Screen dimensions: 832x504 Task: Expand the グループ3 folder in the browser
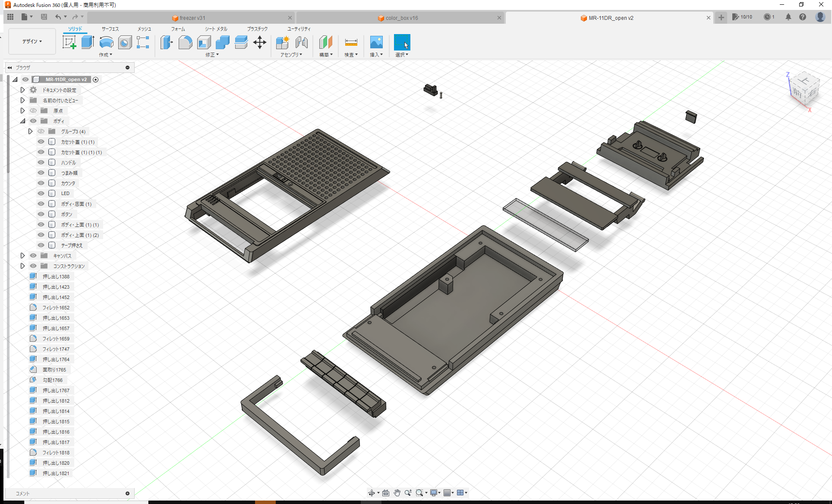(30, 131)
